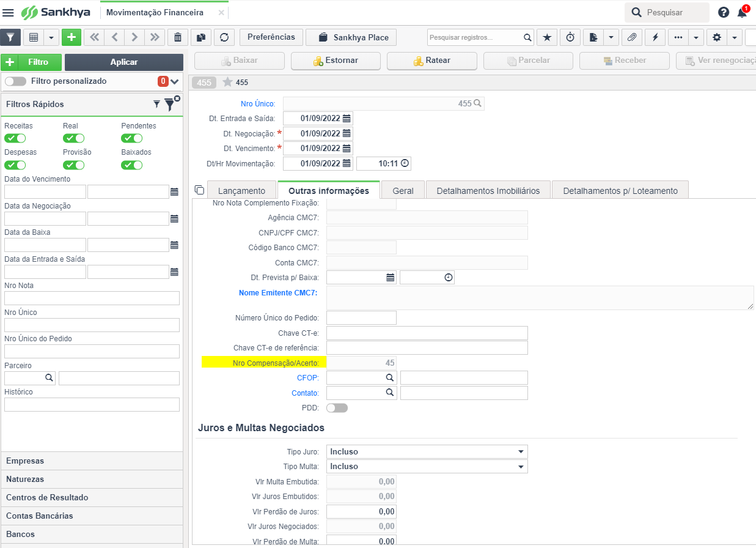Toggle the PDD switch
Viewport: 756px width, 548px height.
coord(337,408)
